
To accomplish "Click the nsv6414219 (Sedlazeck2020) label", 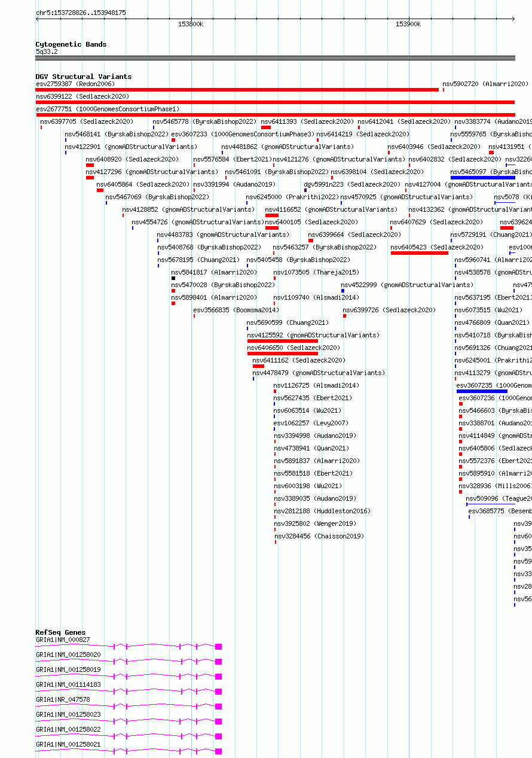I will [363, 134].
